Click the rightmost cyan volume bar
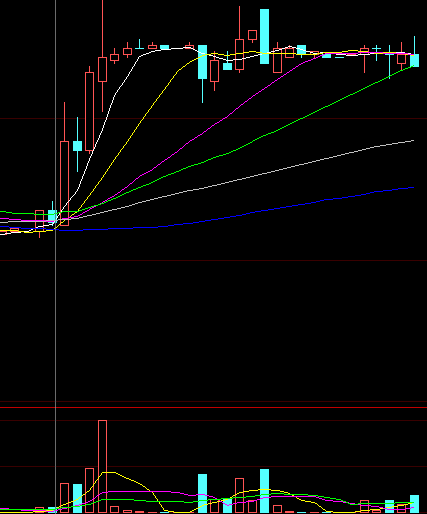The image size is (427, 514). (414, 504)
